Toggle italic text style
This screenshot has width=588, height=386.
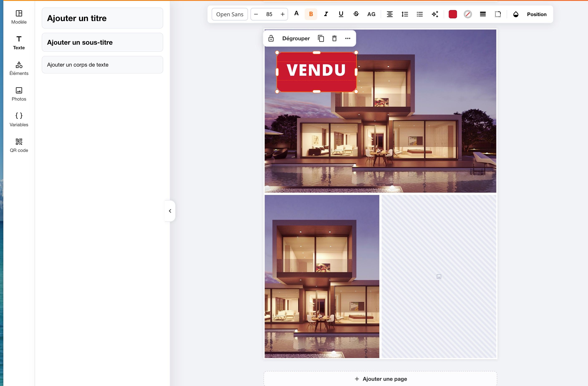point(326,14)
